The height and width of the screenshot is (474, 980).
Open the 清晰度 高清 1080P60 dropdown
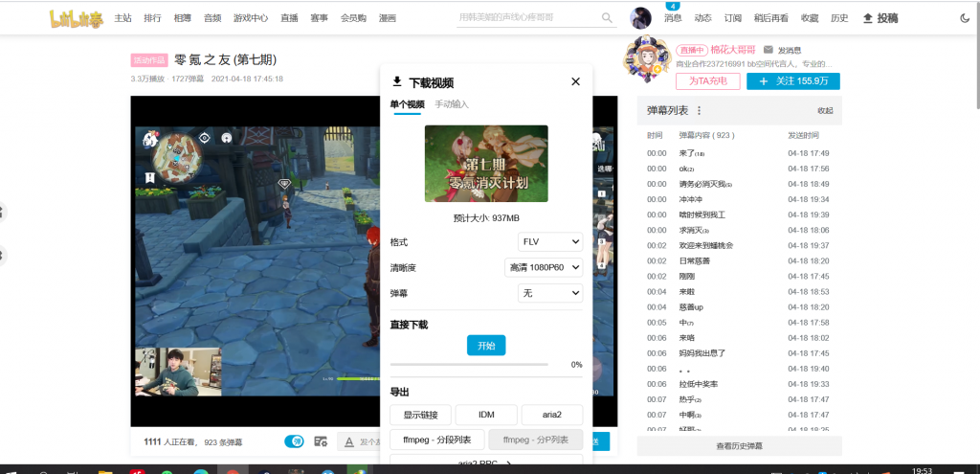point(544,267)
